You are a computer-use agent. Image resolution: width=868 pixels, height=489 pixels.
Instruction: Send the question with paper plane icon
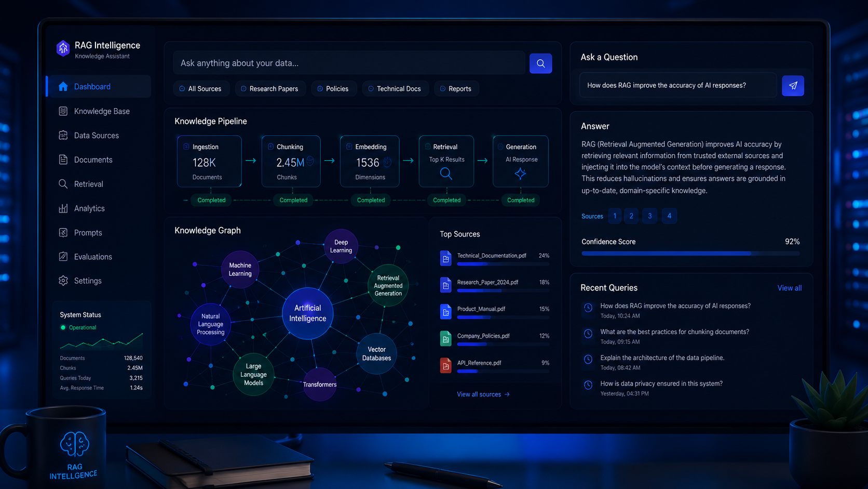tap(793, 86)
